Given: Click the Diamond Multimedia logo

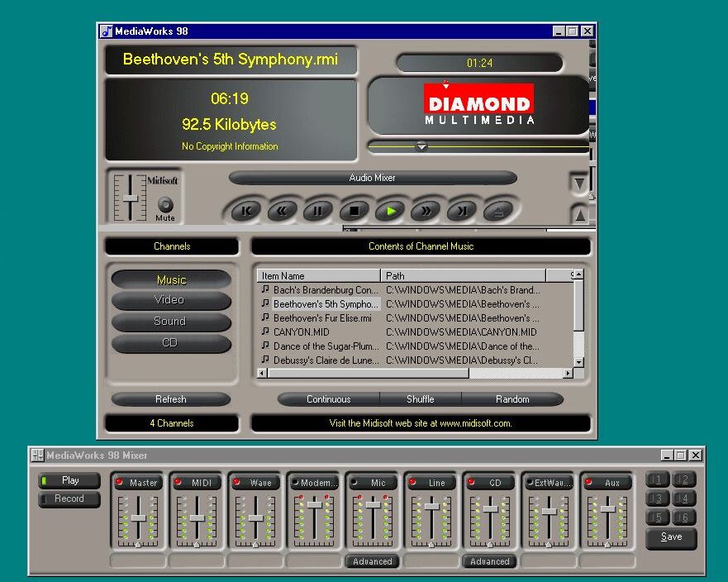Looking at the screenshot, I should pyautogui.click(x=479, y=104).
